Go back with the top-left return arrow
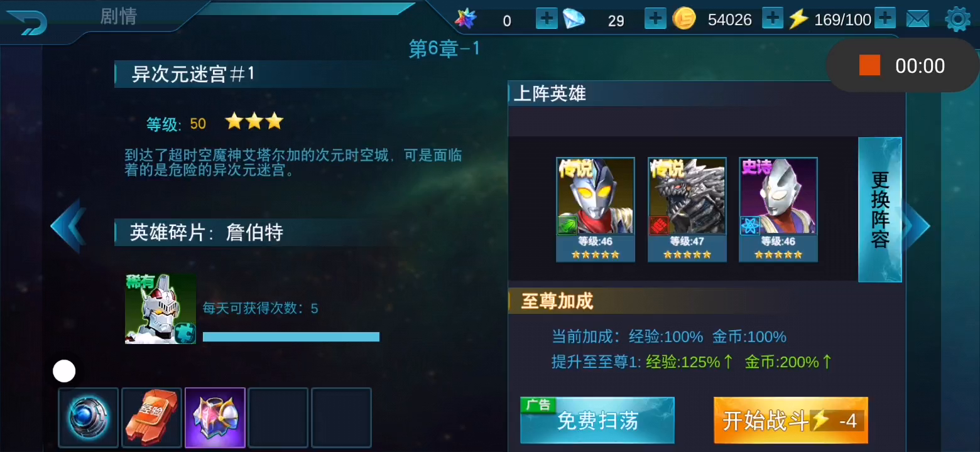Image resolution: width=980 pixels, height=452 pixels. tap(27, 23)
